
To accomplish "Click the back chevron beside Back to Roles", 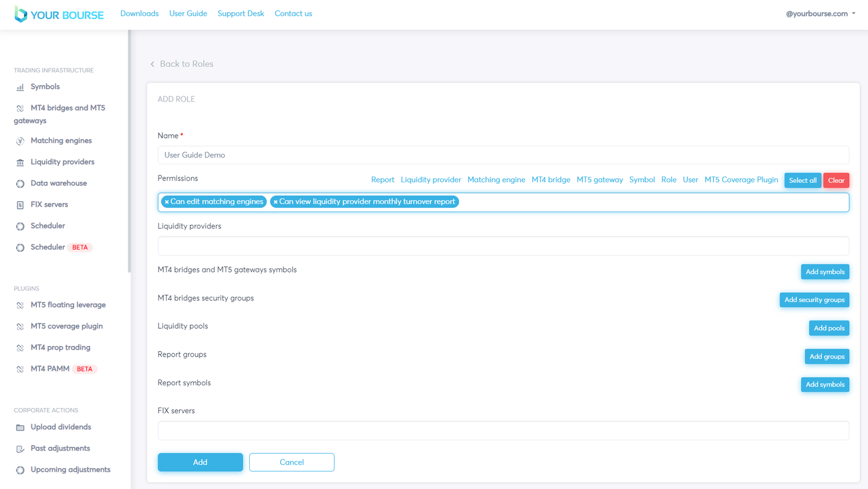I will [x=152, y=64].
